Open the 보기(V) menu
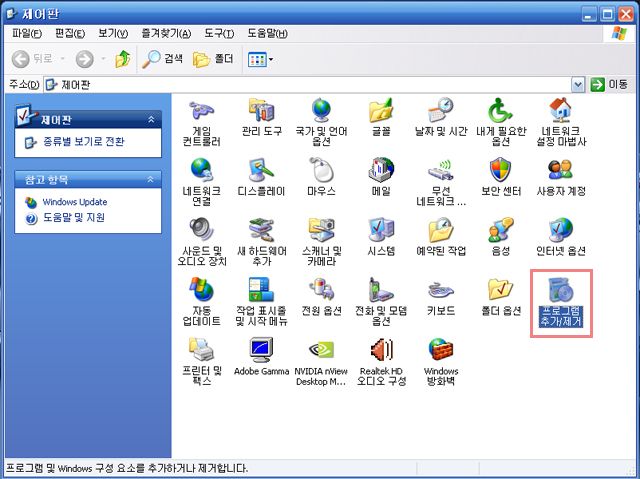640x479 pixels. [113, 33]
